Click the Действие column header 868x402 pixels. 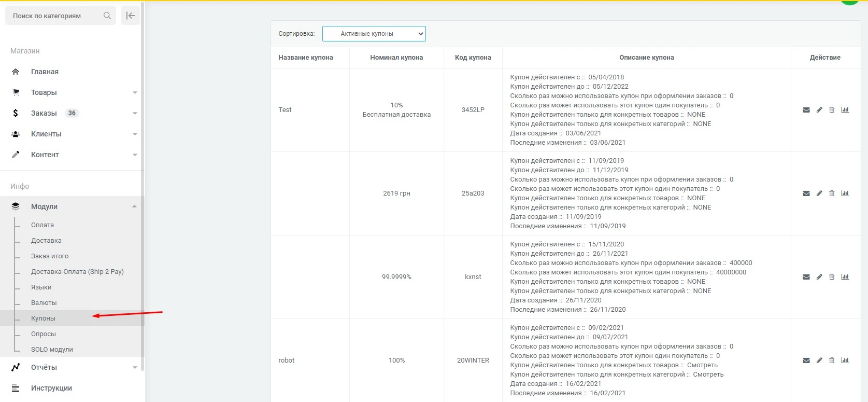pos(825,58)
